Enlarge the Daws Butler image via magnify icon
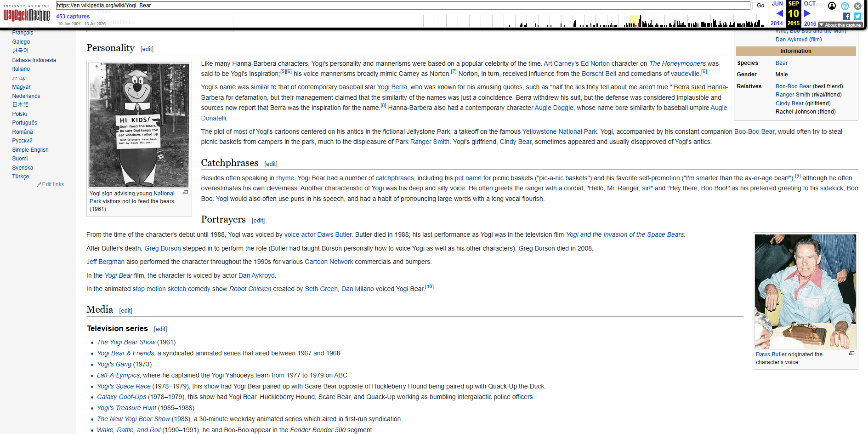The image size is (868, 434). click(x=851, y=353)
